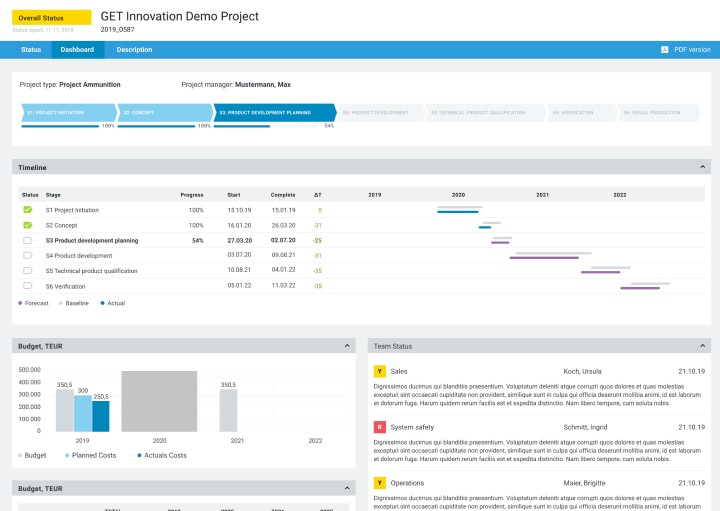Click the large grey 2020 budget bar
The image size is (720, 511).
coord(159,401)
